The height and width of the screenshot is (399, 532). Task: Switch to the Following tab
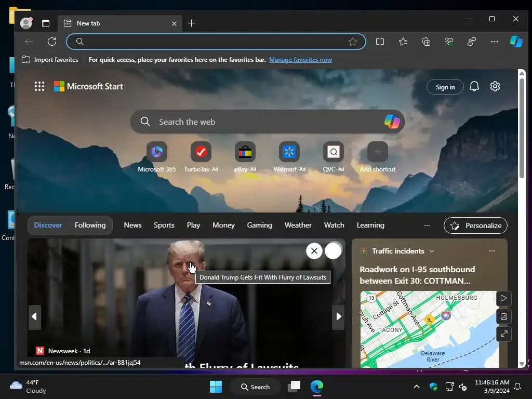click(x=90, y=225)
